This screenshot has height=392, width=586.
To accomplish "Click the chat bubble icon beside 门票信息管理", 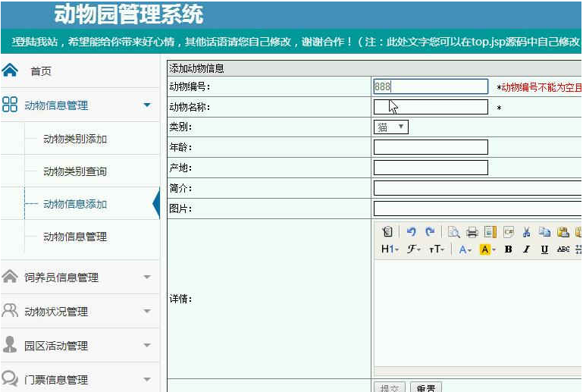I will click(10, 378).
